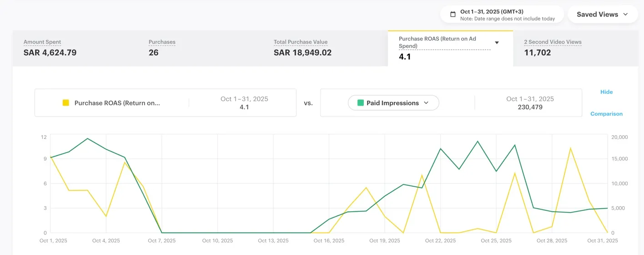Click SAR 4,624.79 amount value

[x=50, y=53]
